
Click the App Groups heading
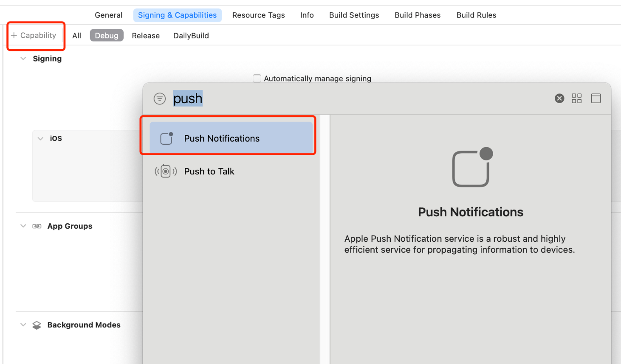coord(70,226)
